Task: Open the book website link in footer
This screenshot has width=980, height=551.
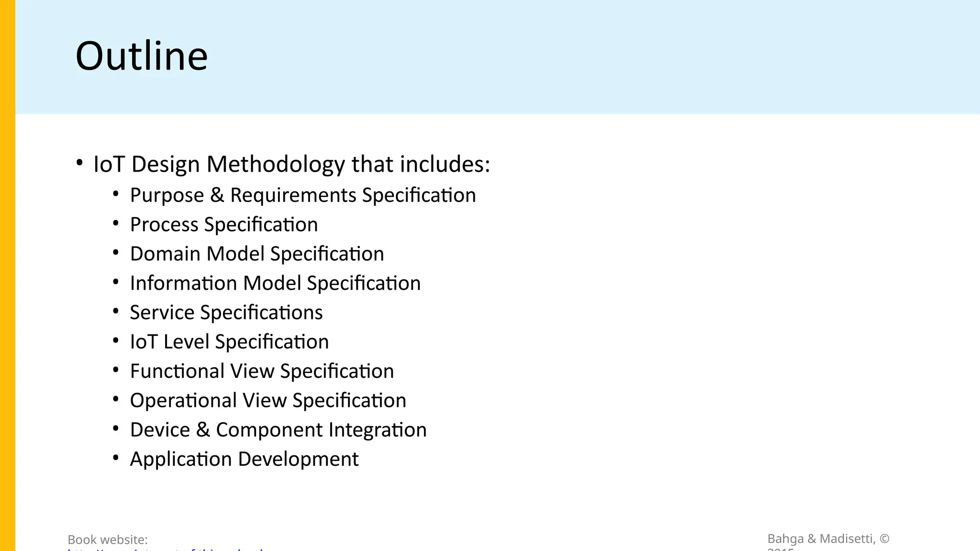Action: 166,549
